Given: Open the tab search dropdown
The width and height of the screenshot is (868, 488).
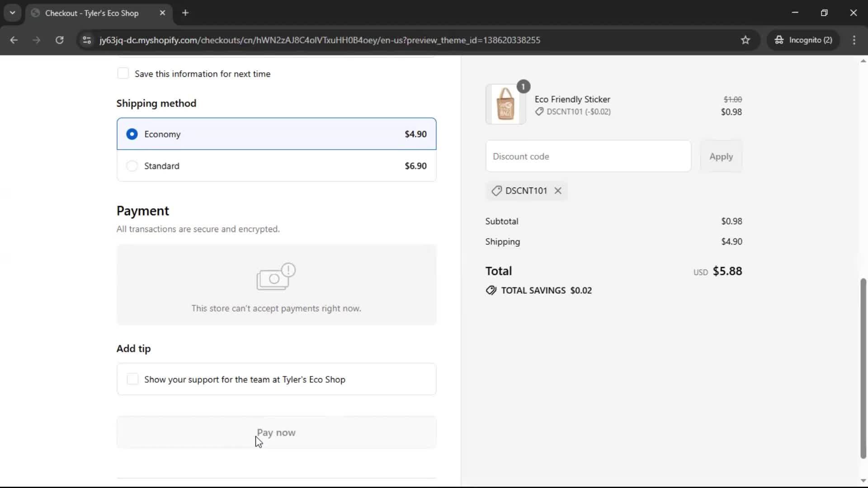Looking at the screenshot, I should pyautogui.click(x=12, y=13).
